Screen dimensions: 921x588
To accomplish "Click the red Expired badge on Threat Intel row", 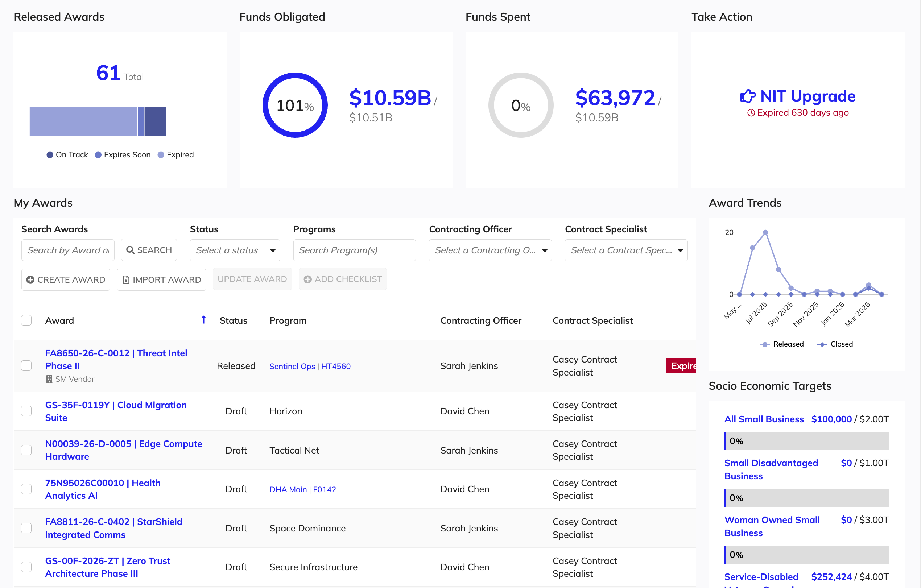I will (x=681, y=366).
